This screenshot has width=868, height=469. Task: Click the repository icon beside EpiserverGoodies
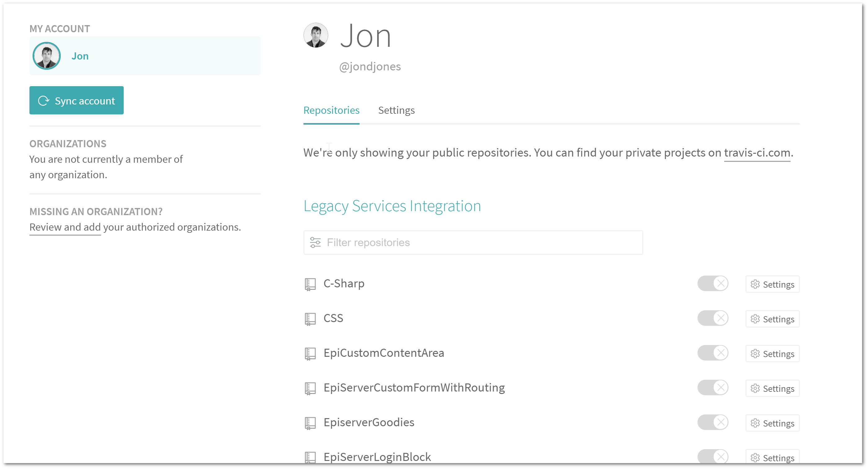pyautogui.click(x=310, y=423)
